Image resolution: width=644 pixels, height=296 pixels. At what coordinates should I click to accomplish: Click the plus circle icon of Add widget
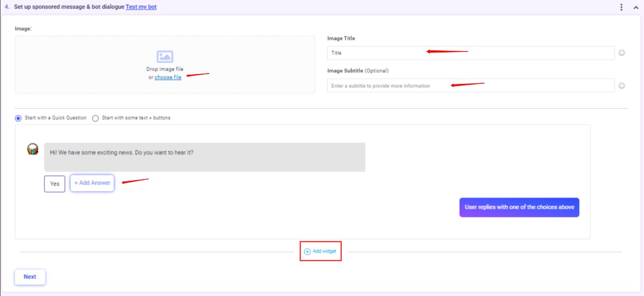click(x=307, y=252)
